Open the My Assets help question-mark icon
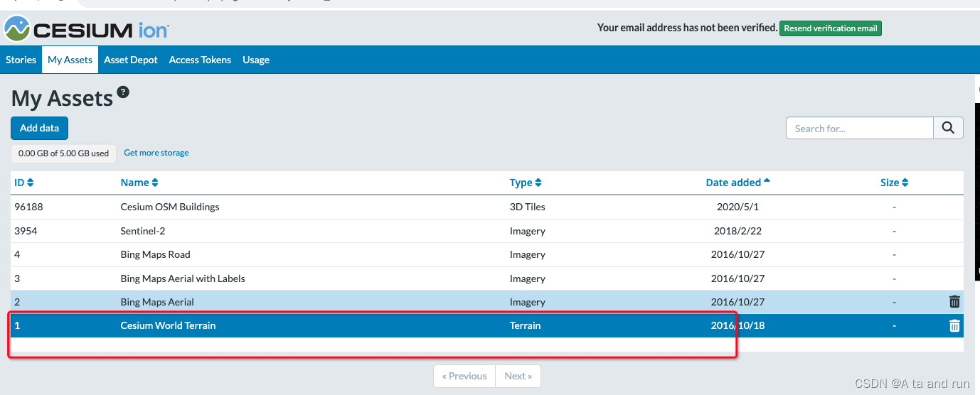The width and height of the screenshot is (980, 395). [x=123, y=92]
